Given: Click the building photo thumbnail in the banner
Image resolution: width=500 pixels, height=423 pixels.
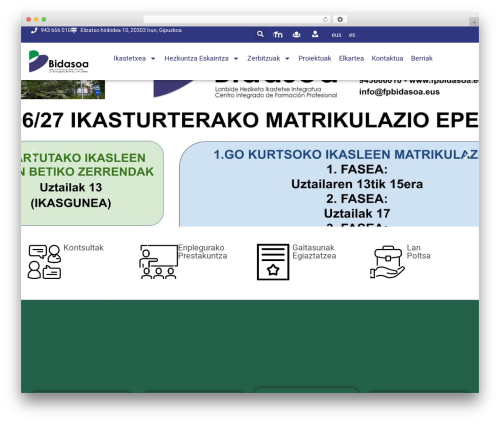Looking at the screenshot, I should (63, 89).
